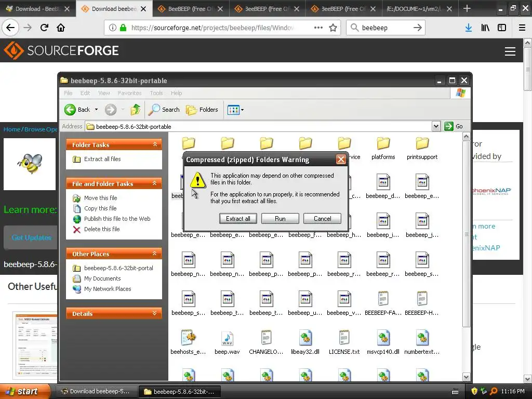The height and width of the screenshot is (399, 532).
Task: Open the Back history dropdown arrow
Action: click(x=96, y=110)
